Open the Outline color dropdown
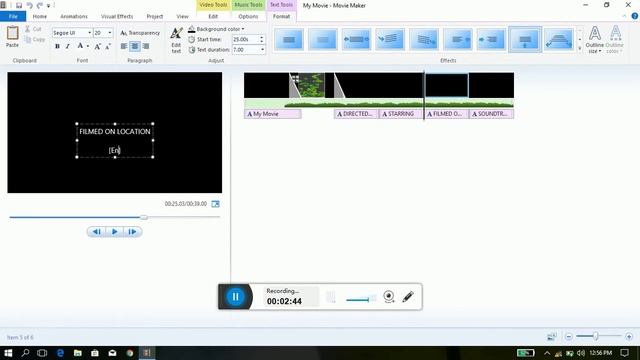The width and height of the screenshot is (640, 360). (615, 40)
